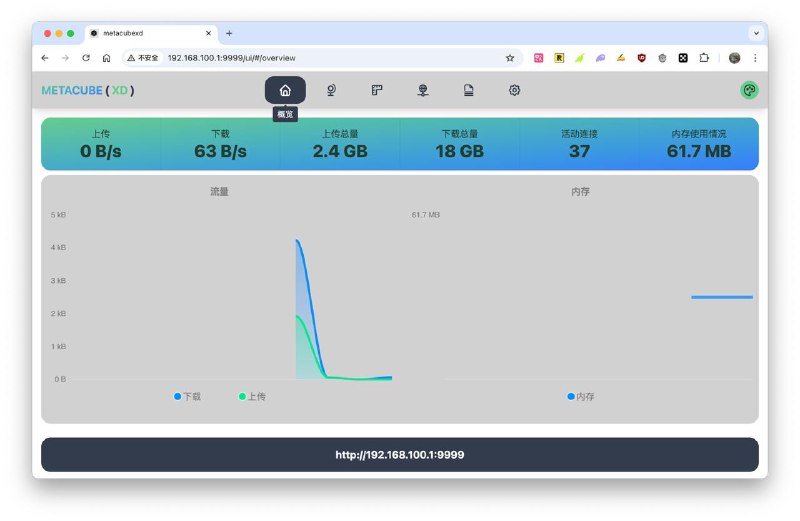
Task: Open Chrome's three-dot menu
Action: point(755,58)
